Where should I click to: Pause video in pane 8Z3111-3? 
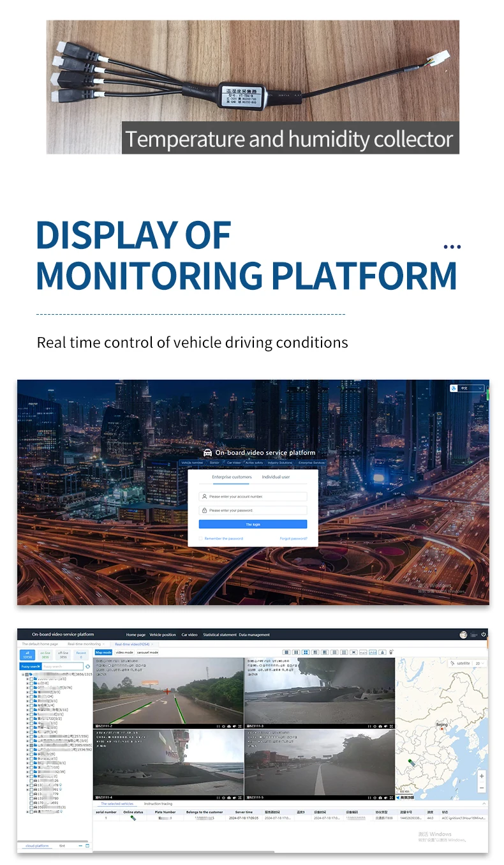click(x=369, y=726)
